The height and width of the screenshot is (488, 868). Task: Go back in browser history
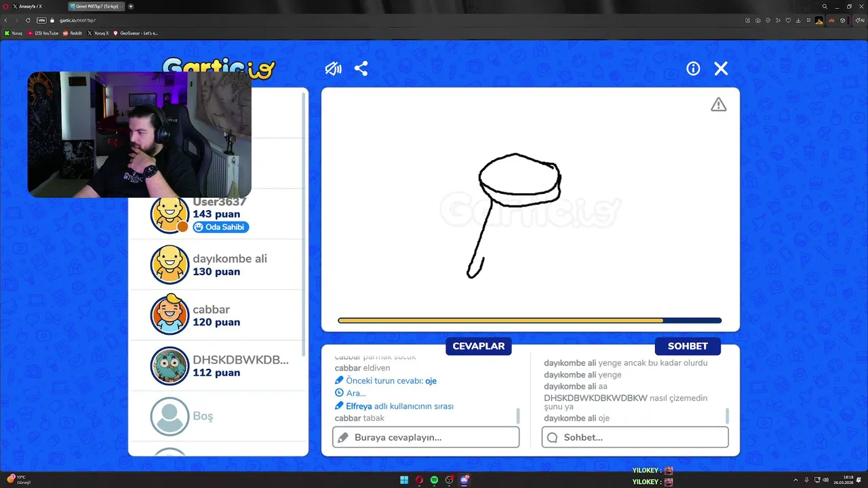(5, 20)
